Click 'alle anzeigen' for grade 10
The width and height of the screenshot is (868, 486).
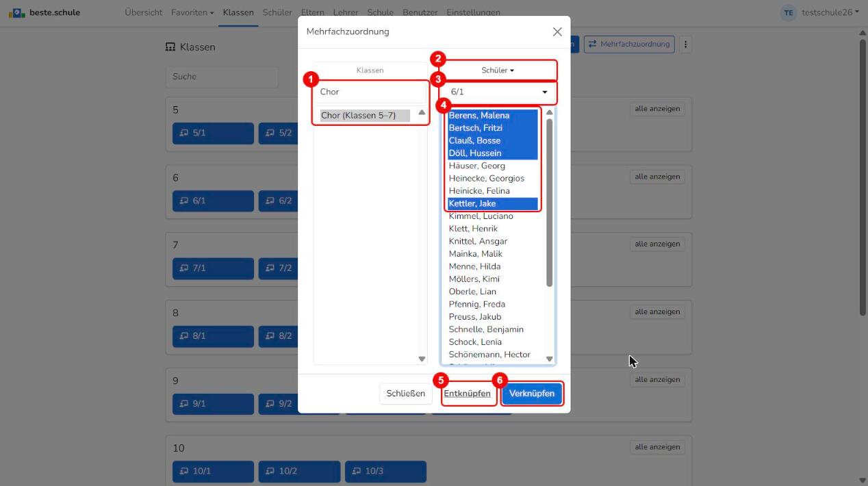(x=657, y=447)
